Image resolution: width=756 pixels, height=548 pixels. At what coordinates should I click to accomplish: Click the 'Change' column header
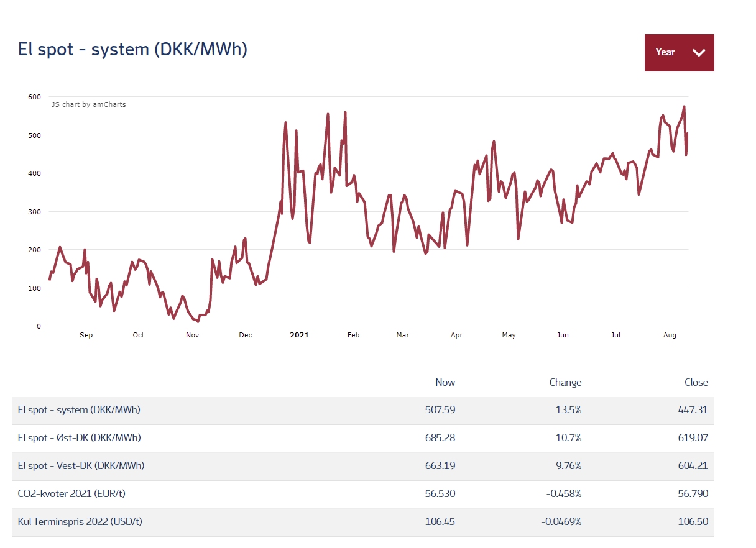[565, 383]
